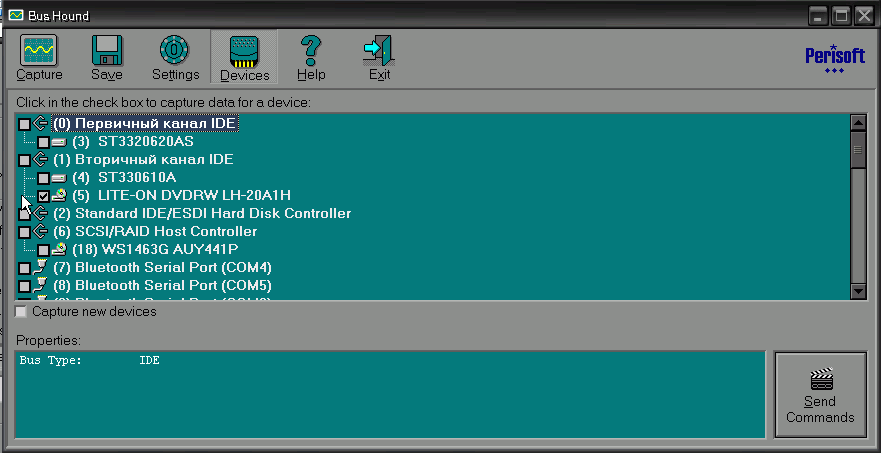Check the Первичный канал IDE box
Image resolution: width=881 pixels, height=453 pixels.
(x=24, y=124)
